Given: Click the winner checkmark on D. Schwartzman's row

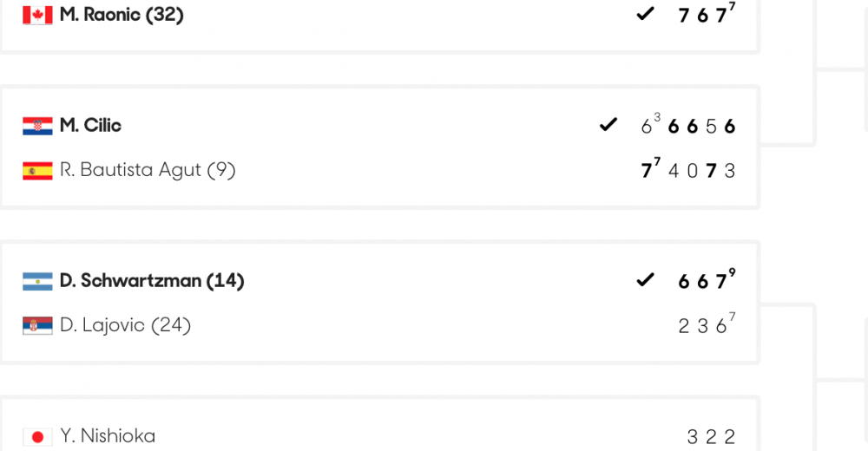Looking at the screenshot, I should click(646, 280).
